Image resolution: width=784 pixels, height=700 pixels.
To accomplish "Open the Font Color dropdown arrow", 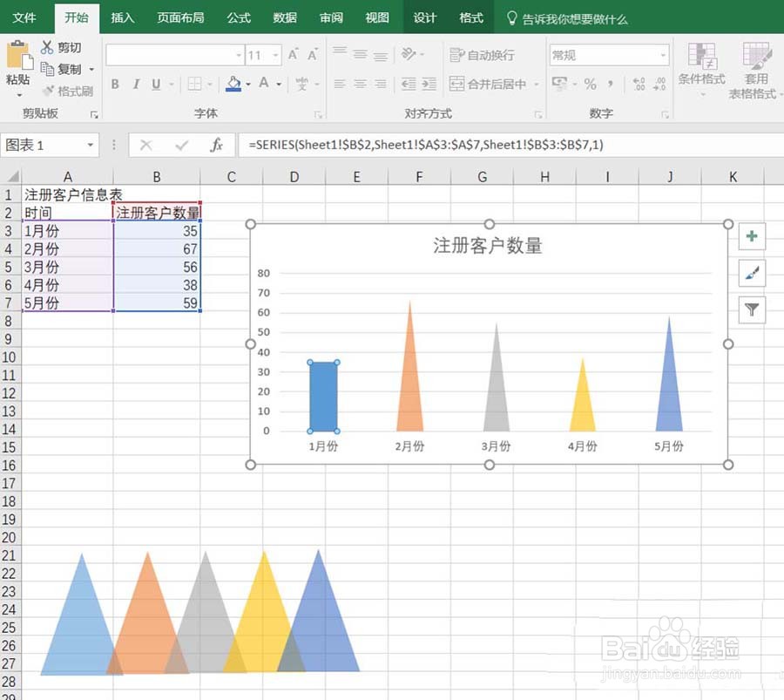I will click(279, 84).
